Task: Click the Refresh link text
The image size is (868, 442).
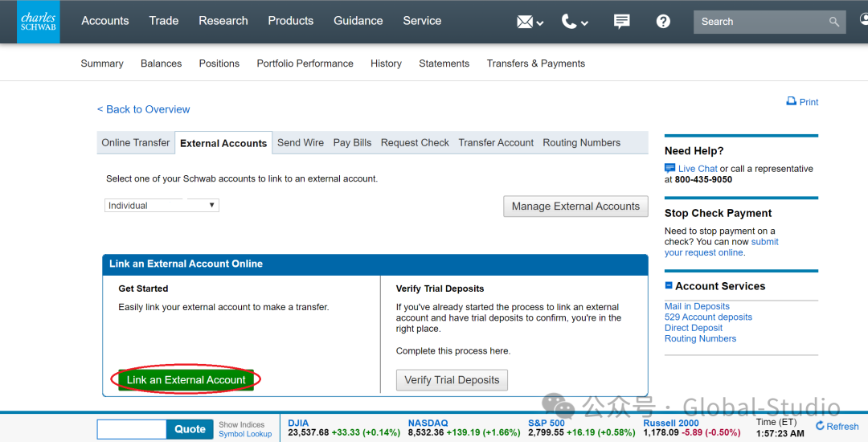Action: [x=842, y=427]
